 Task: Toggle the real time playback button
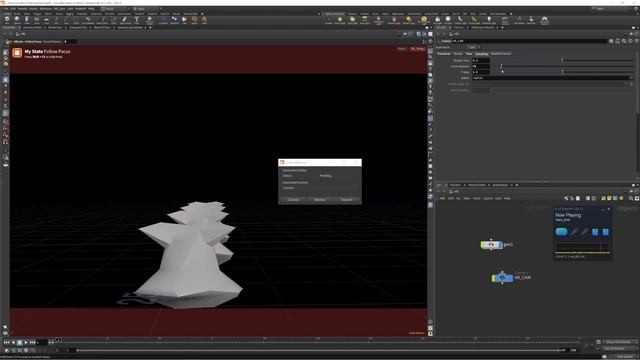point(7,350)
